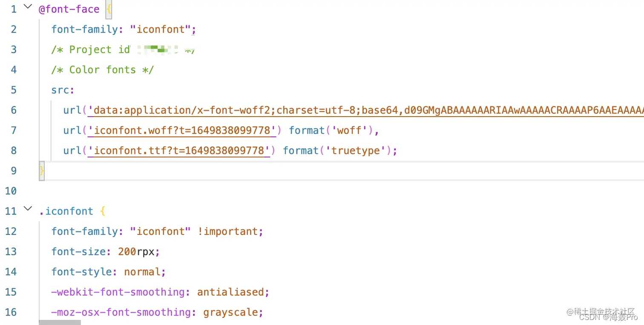Click the @font-face keyword
This screenshot has width=644, height=325.
[x=69, y=9]
